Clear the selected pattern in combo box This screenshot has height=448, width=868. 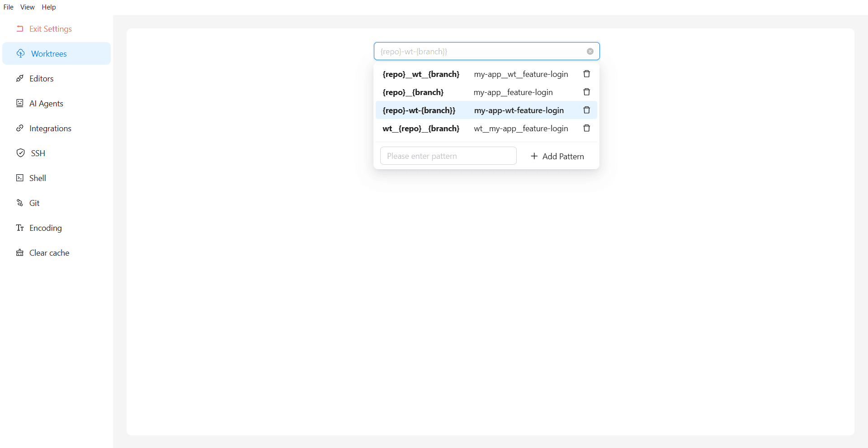590,51
